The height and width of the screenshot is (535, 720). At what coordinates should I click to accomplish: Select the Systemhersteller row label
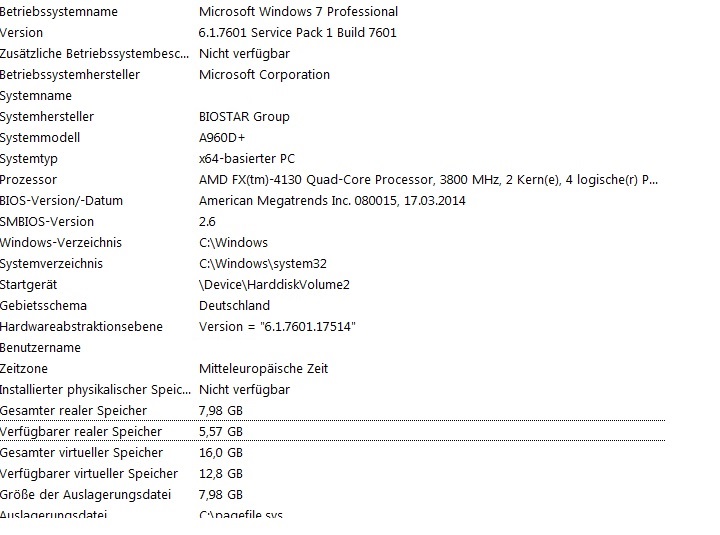point(47,117)
